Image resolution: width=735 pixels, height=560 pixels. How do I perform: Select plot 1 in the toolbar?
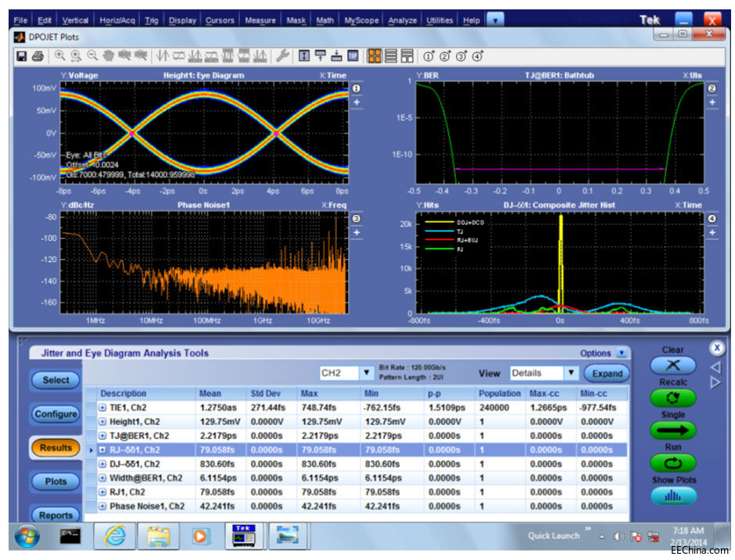tap(428, 56)
